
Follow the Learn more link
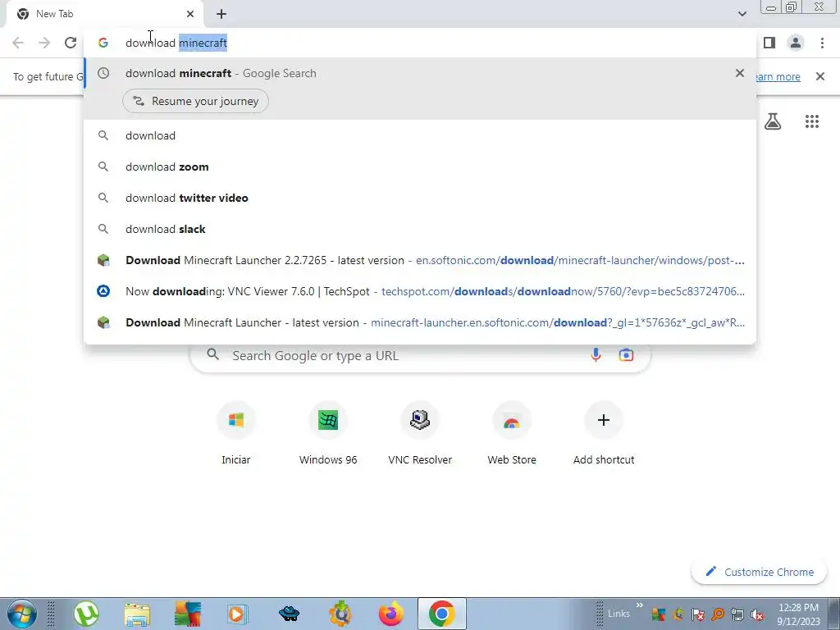point(778,76)
